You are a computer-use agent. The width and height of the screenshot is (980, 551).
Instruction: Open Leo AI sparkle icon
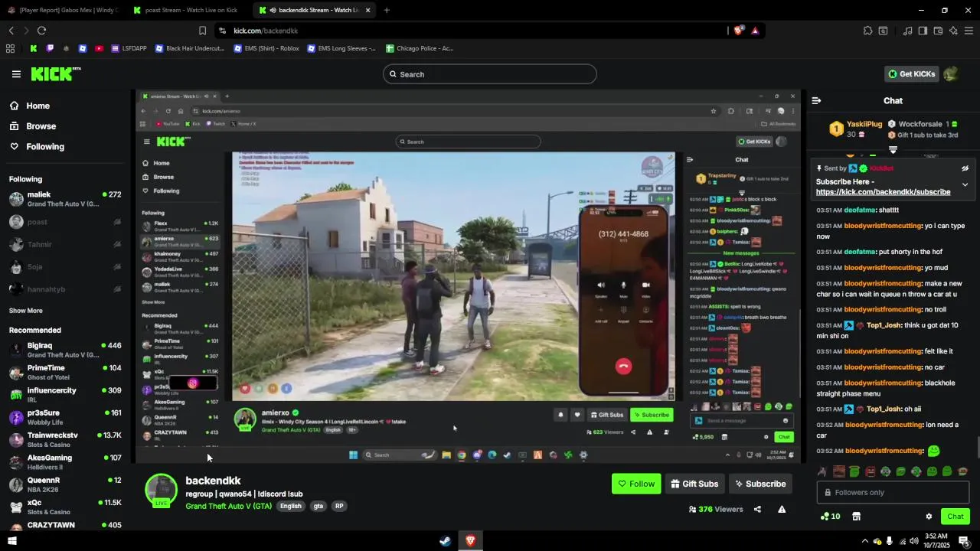point(953,31)
